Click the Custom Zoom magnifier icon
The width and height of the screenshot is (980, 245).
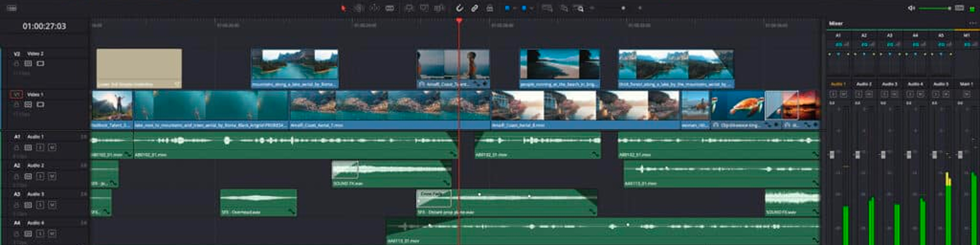tap(579, 8)
